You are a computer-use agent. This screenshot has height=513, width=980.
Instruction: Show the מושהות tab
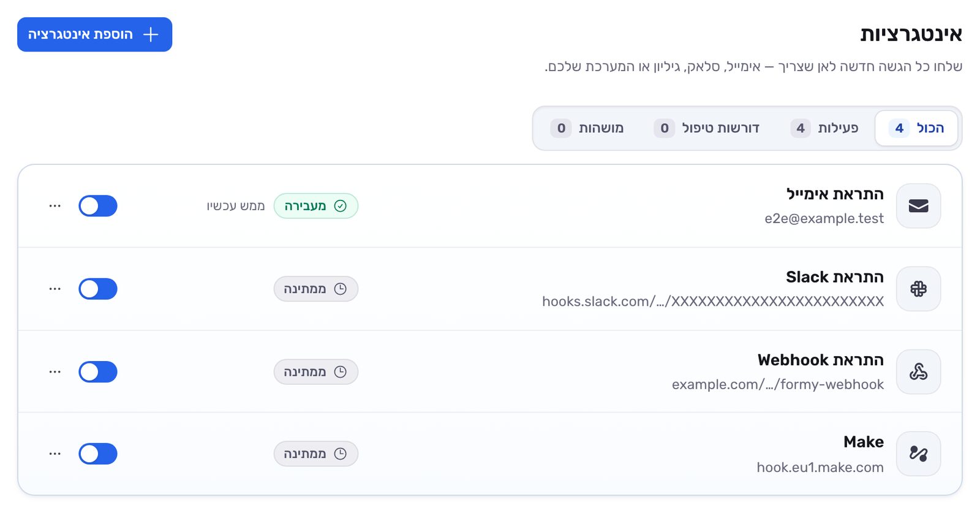click(587, 128)
